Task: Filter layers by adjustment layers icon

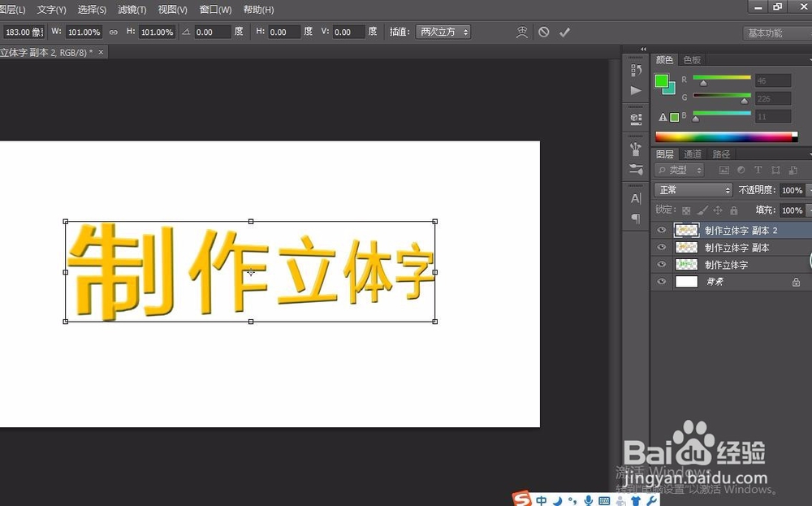Action: pyautogui.click(x=741, y=170)
